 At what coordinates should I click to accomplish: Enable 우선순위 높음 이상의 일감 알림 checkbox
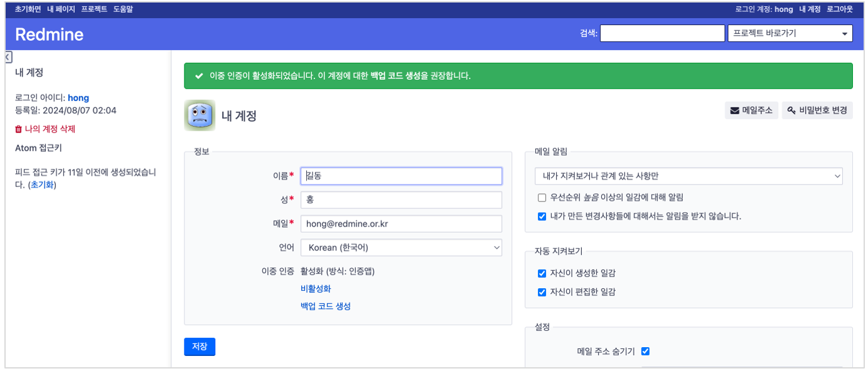tap(542, 198)
